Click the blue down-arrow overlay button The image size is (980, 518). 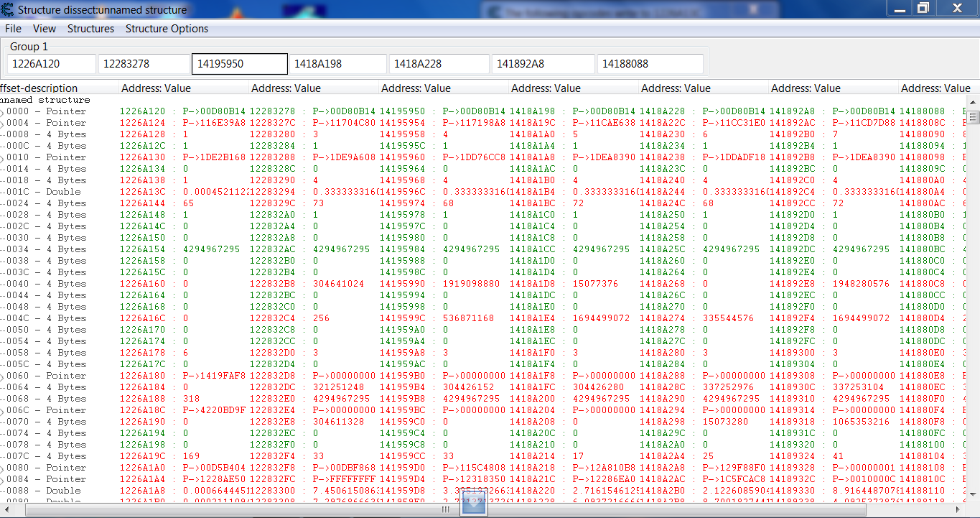pos(473,504)
